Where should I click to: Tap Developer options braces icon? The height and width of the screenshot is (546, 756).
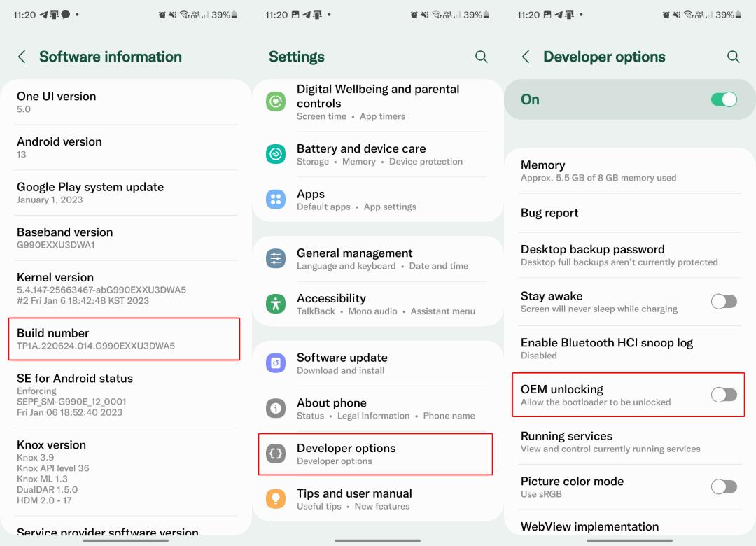276,454
